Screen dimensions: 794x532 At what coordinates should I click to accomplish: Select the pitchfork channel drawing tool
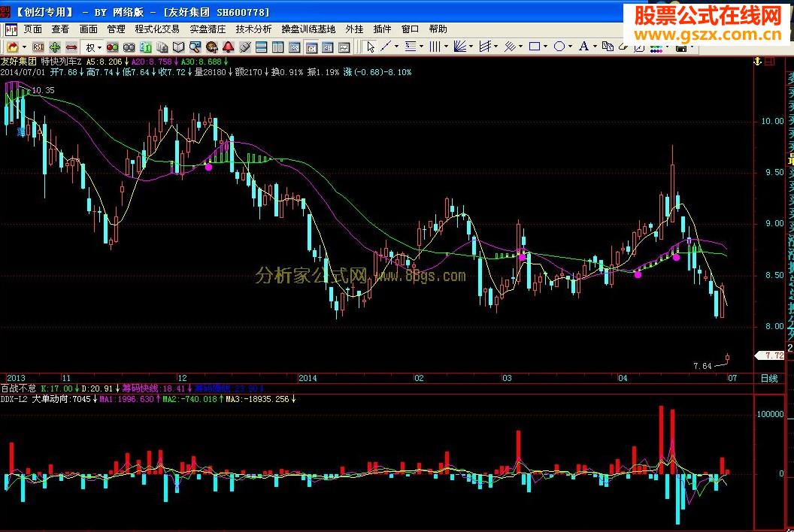pyautogui.click(x=485, y=47)
